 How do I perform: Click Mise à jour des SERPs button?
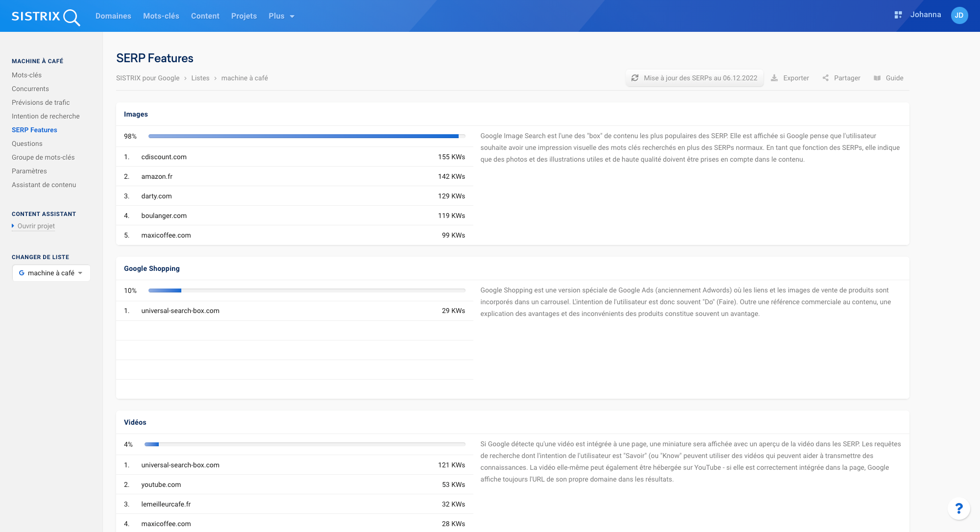(x=695, y=78)
